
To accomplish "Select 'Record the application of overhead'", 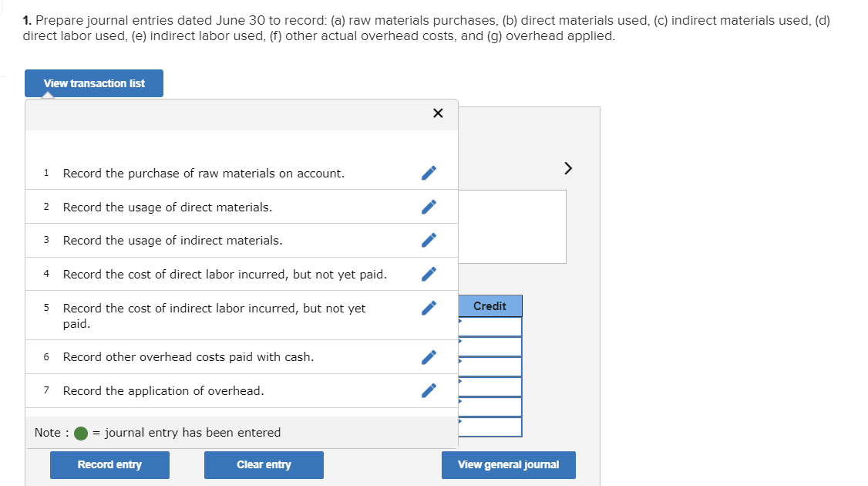I will coord(163,390).
